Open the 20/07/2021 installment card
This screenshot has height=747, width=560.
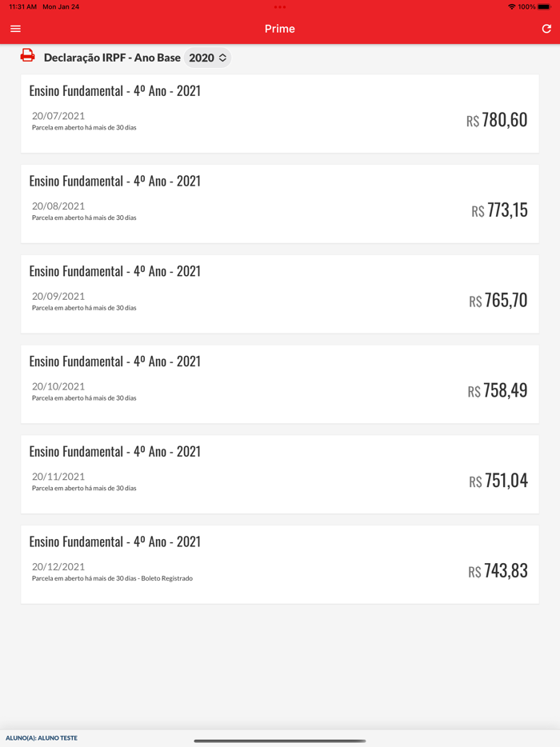[x=280, y=114]
